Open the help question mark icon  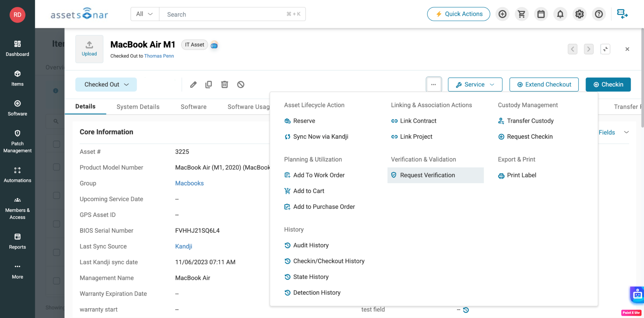point(599,14)
